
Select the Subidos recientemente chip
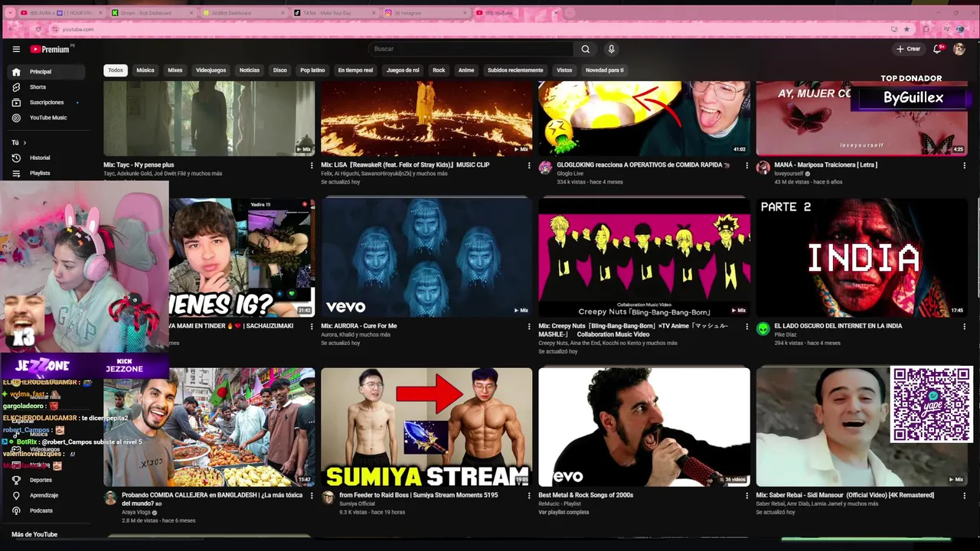pyautogui.click(x=515, y=70)
